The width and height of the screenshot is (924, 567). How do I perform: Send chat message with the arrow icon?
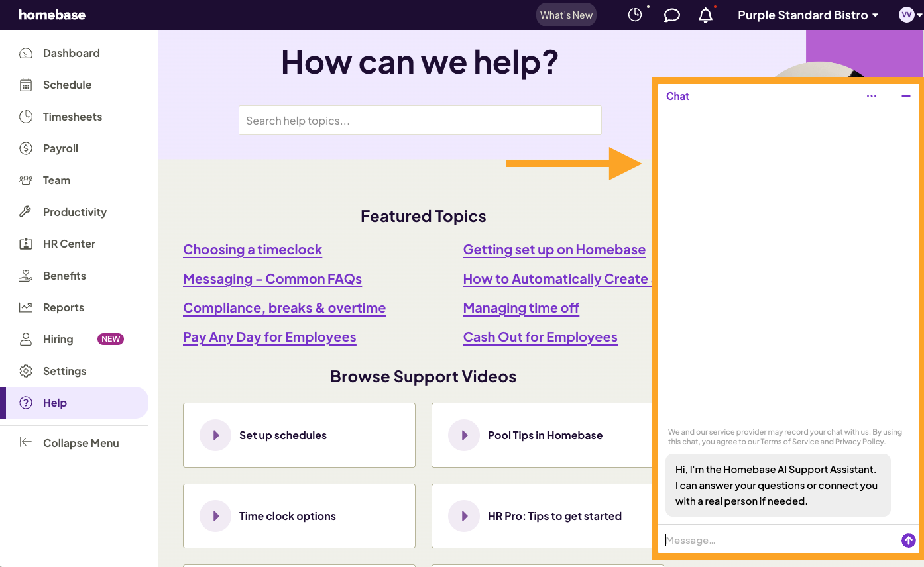coord(908,540)
